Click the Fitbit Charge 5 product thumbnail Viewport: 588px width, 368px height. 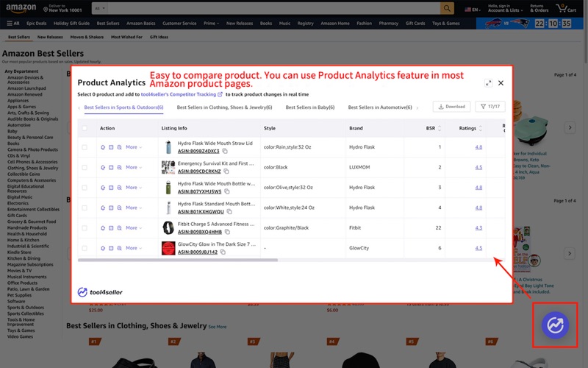pyautogui.click(x=168, y=228)
